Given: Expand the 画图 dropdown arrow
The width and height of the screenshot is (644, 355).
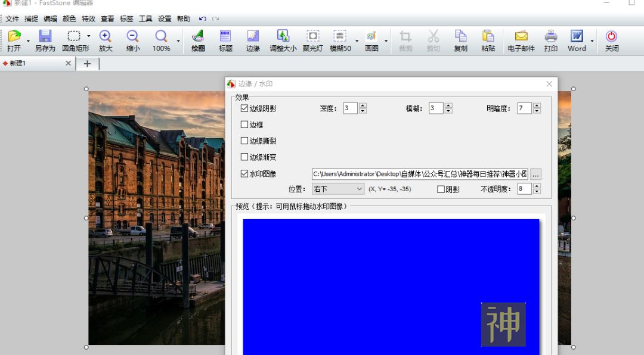Looking at the screenshot, I should point(386,41).
